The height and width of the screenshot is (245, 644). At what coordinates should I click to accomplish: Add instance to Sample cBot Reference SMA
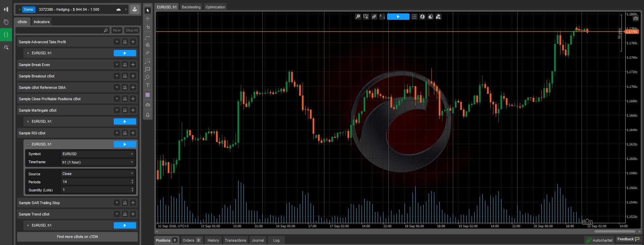(x=133, y=87)
